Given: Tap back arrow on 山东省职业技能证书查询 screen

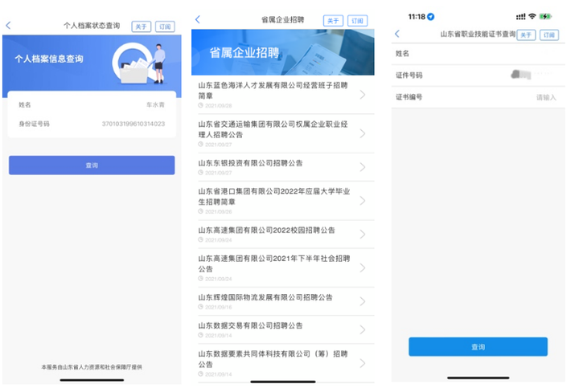Looking at the screenshot, I should 396,34.
